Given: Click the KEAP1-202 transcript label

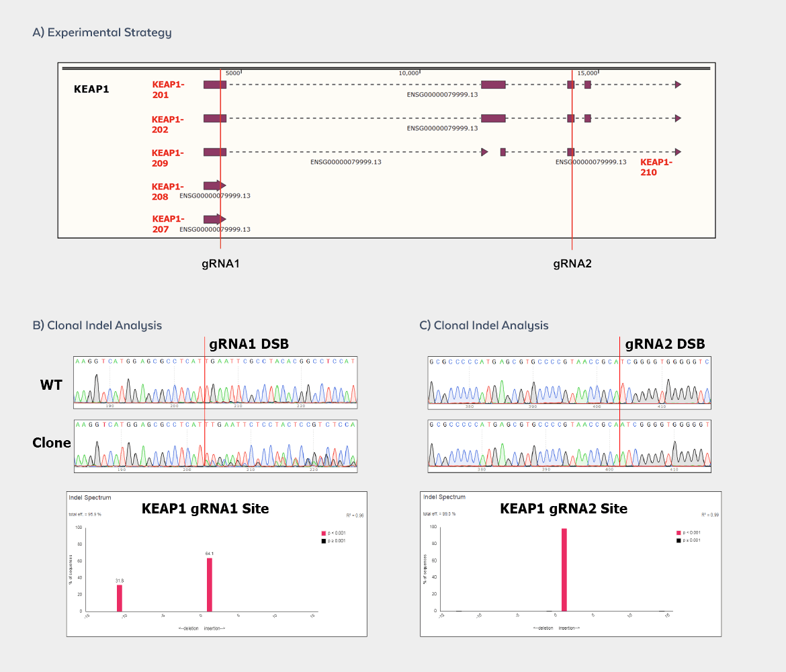Looking at the screenshot, I should 168,124.
